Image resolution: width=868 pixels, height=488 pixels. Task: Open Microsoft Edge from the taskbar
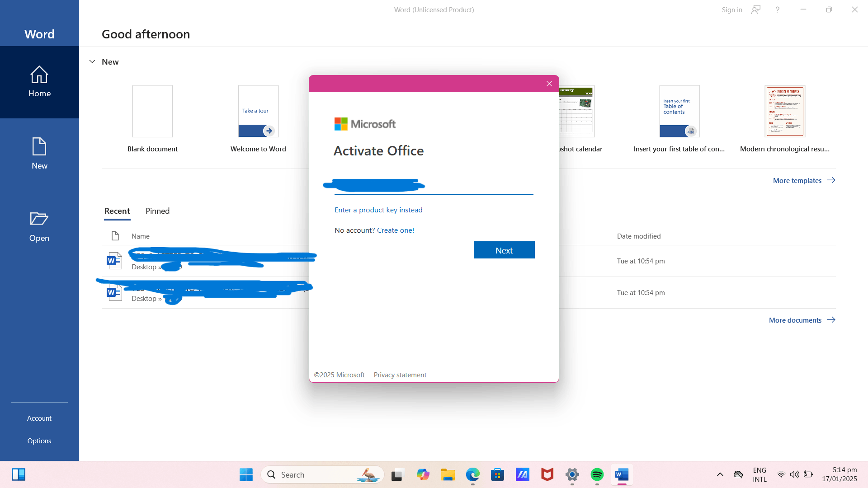click(x=472, y=474)
